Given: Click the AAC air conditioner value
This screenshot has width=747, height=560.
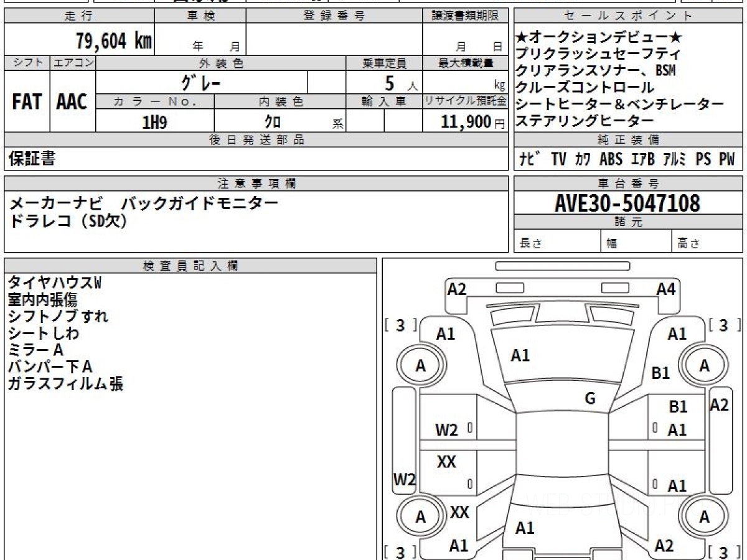Looking at the screenshot, I should 72,102.
